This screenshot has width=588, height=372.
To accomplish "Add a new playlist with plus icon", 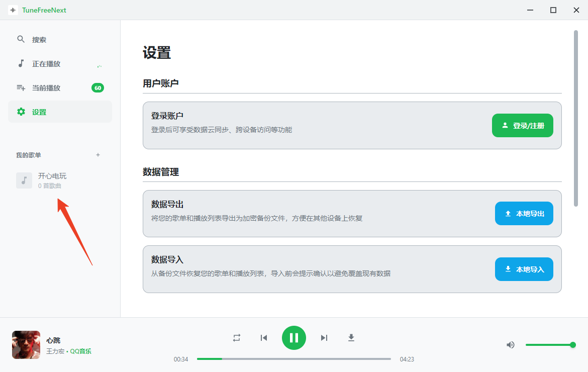I will [98, 155].
